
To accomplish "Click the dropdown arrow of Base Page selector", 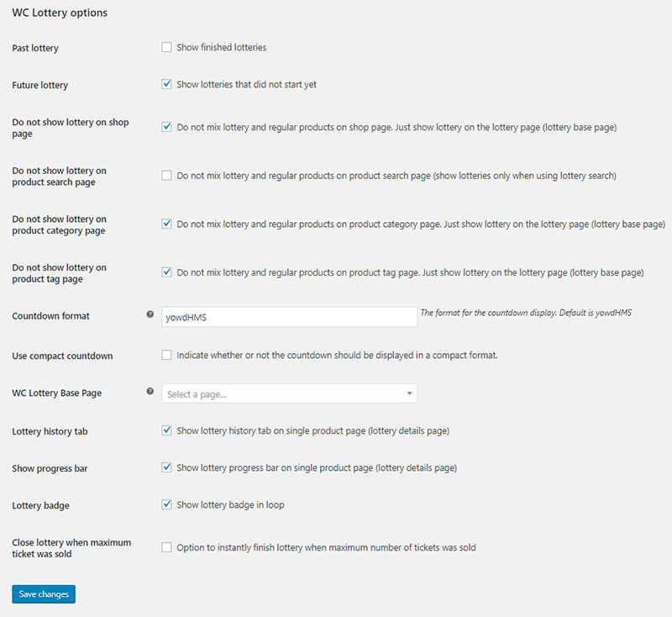I will coord(409,393).
